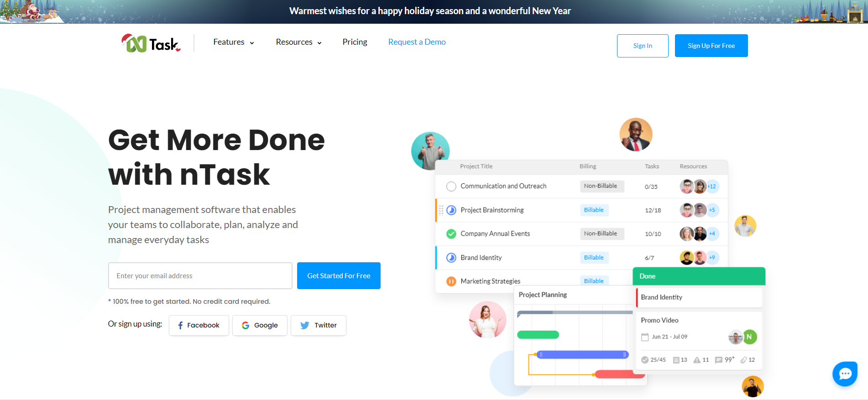The width and height of the screenshot is (868, 400).
Task: Click the Brand Identity progress icon
Action: point(451,258)
